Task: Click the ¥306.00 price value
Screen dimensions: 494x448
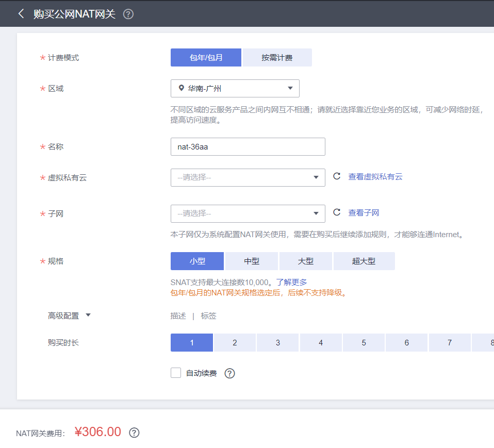Action: tap(97, 432)
